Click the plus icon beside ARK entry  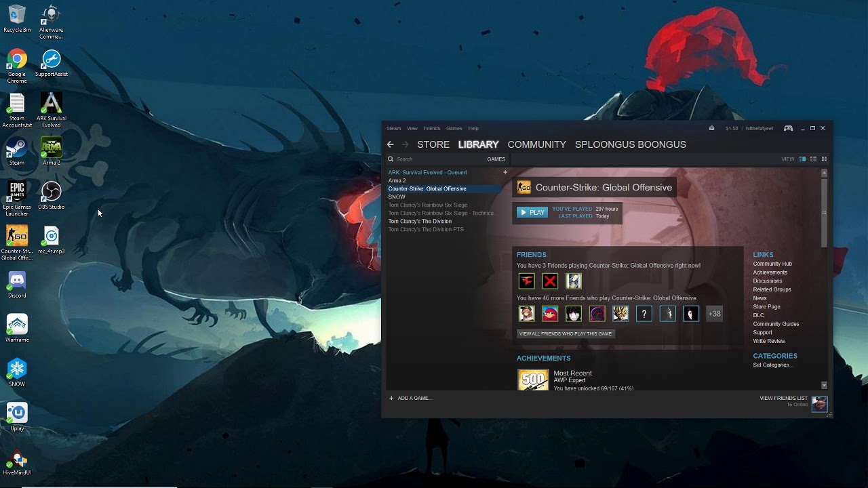click(x=505, y=172)
